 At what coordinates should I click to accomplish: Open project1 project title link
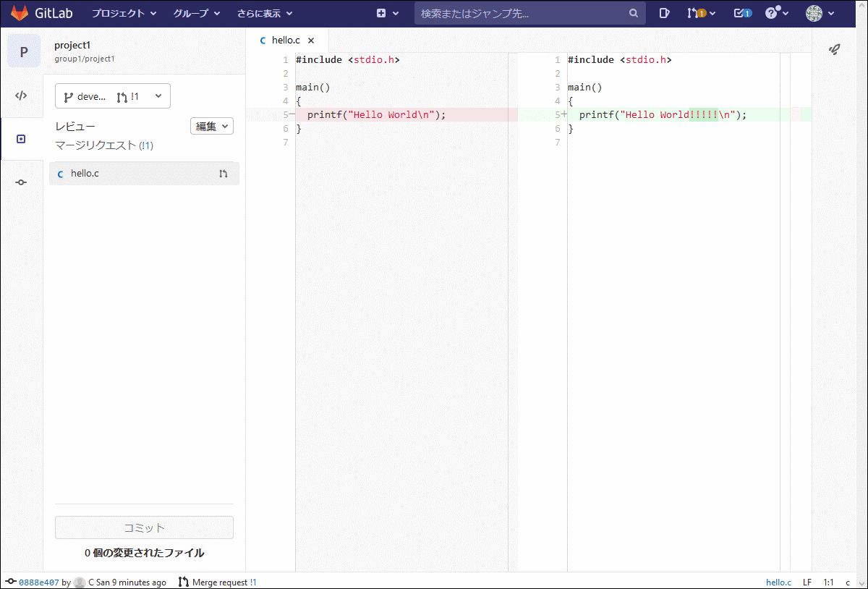pos(72,45)
